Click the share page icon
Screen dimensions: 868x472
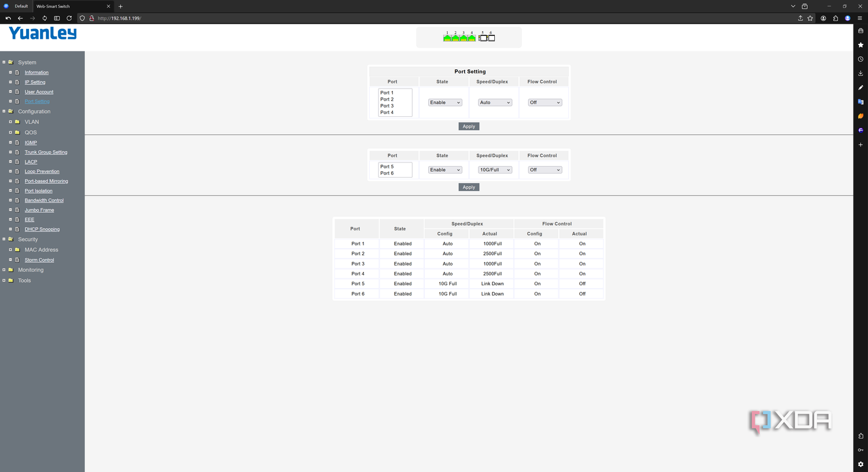pos(800,19)
